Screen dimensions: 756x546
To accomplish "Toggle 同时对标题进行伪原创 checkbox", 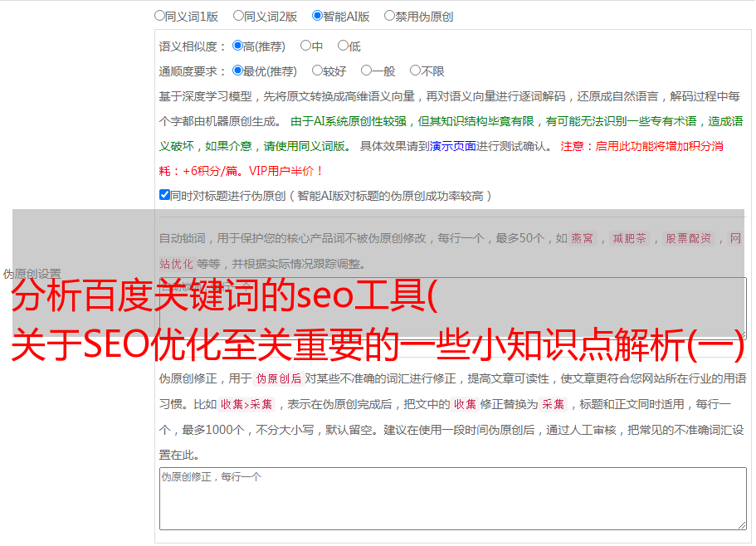I will coord(164,195).
